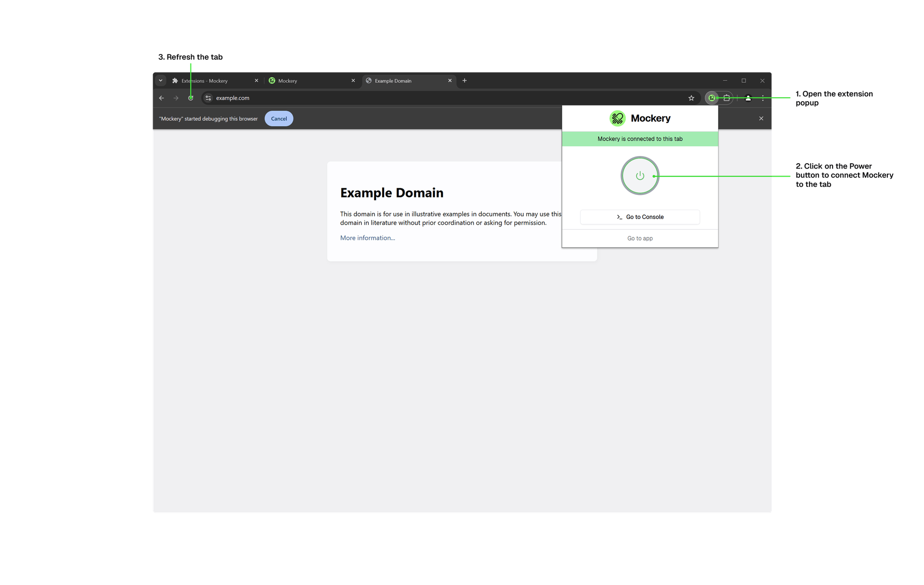Open the profile avatar icon
The width and height of the screenshot is (924, 585).
pyautogui.click(x=748, y=98)
